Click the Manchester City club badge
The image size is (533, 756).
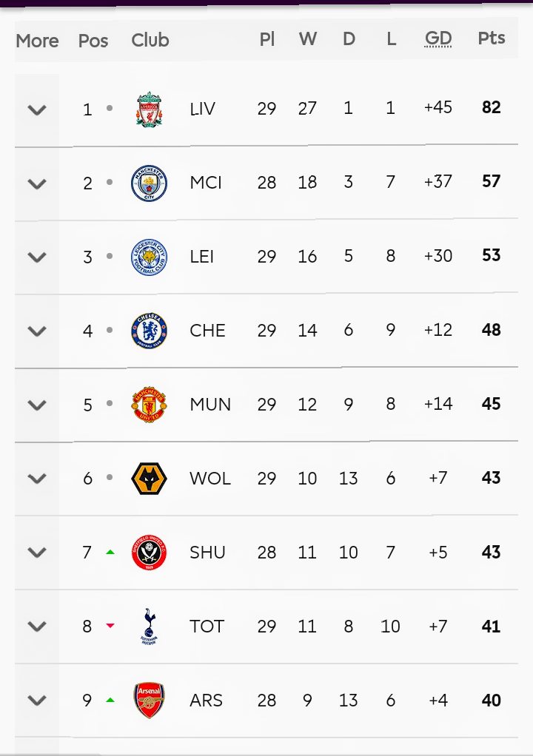point(149,183)
